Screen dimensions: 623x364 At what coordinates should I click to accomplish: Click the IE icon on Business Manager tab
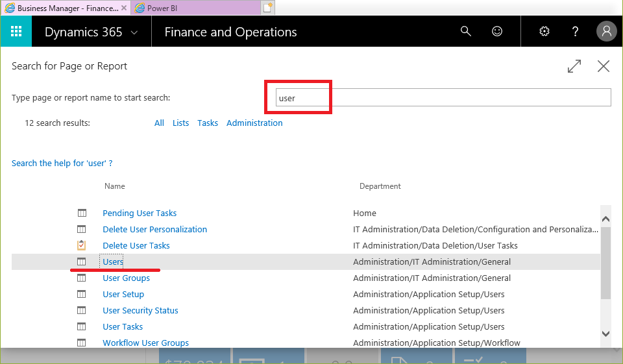[x=10, y=8]
